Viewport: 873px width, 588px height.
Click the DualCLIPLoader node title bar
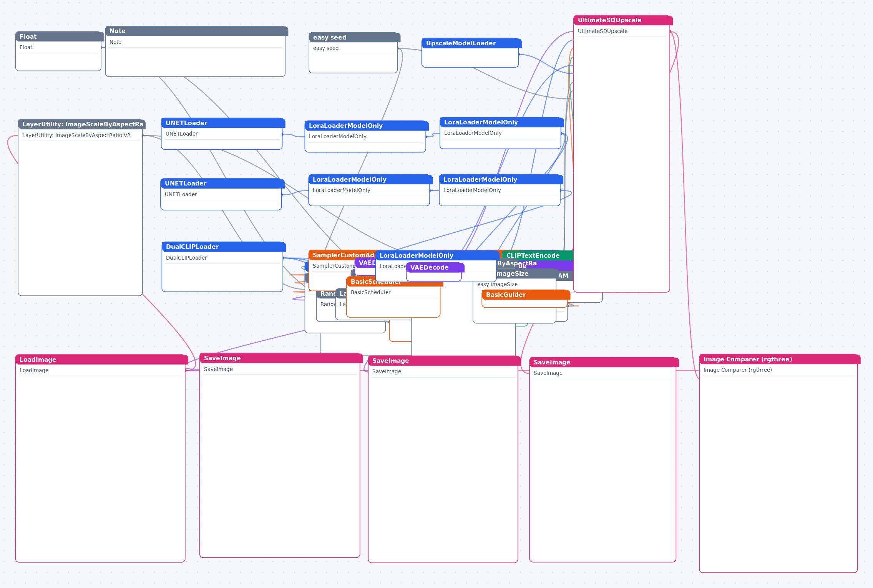(224, 247)
